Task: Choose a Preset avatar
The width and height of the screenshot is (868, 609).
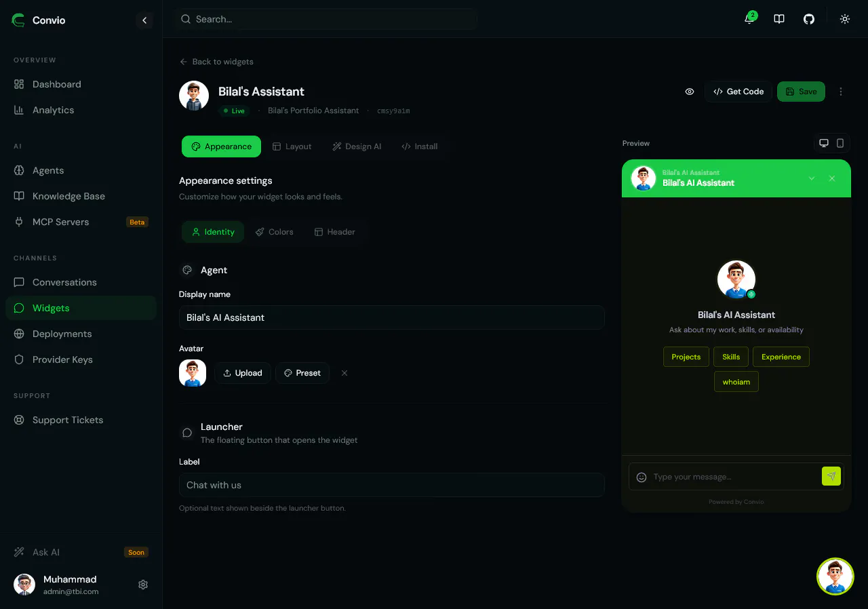Action: (x=302, y=373)
